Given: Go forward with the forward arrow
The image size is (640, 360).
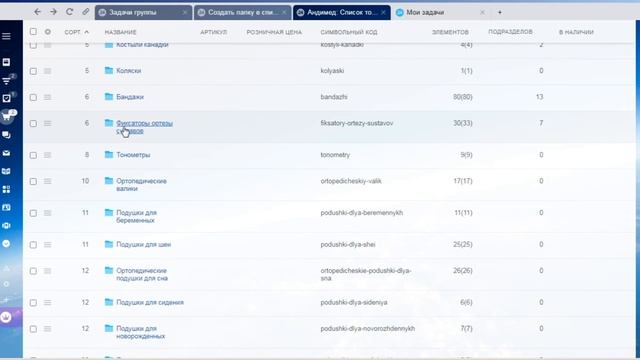Looking at the screenshot, I should (53, 12).
